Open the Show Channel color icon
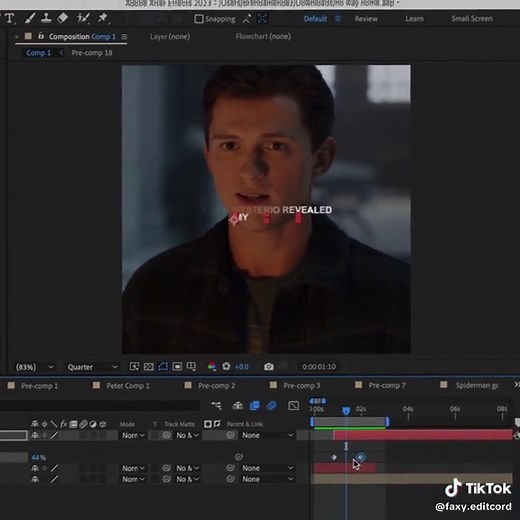This screenshot has height=520, width=520. [x=212, y=366]
